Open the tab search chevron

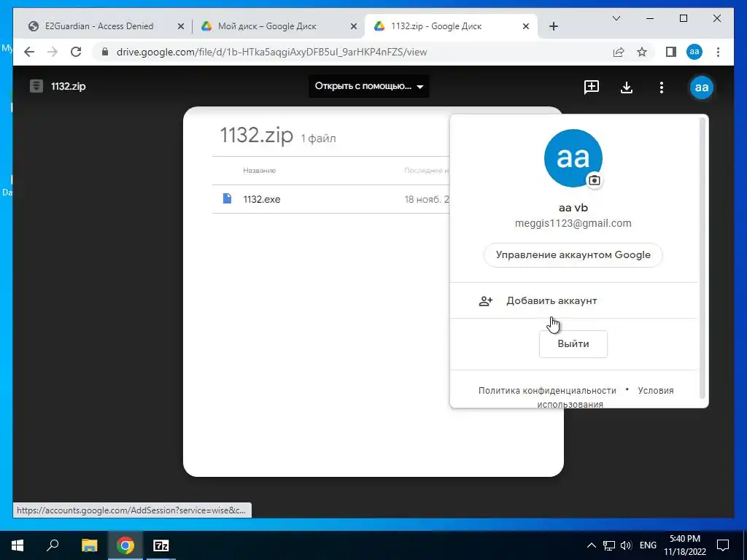click(x=616, y=18)
